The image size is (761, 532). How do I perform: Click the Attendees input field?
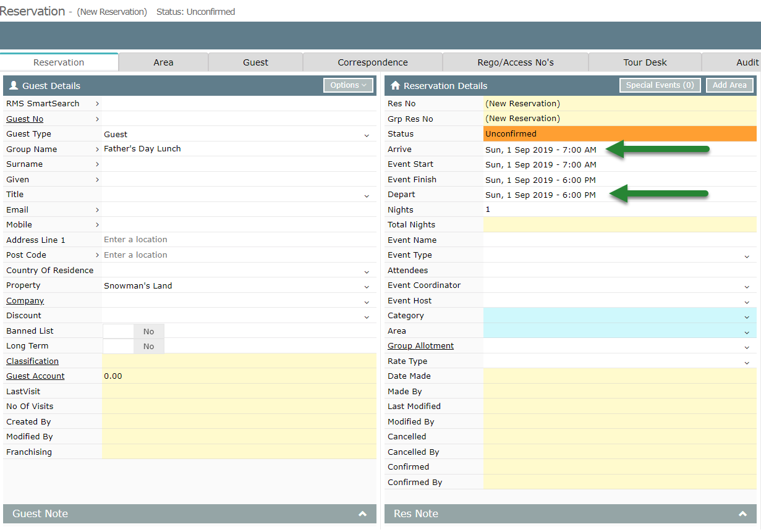coord(620,271)
